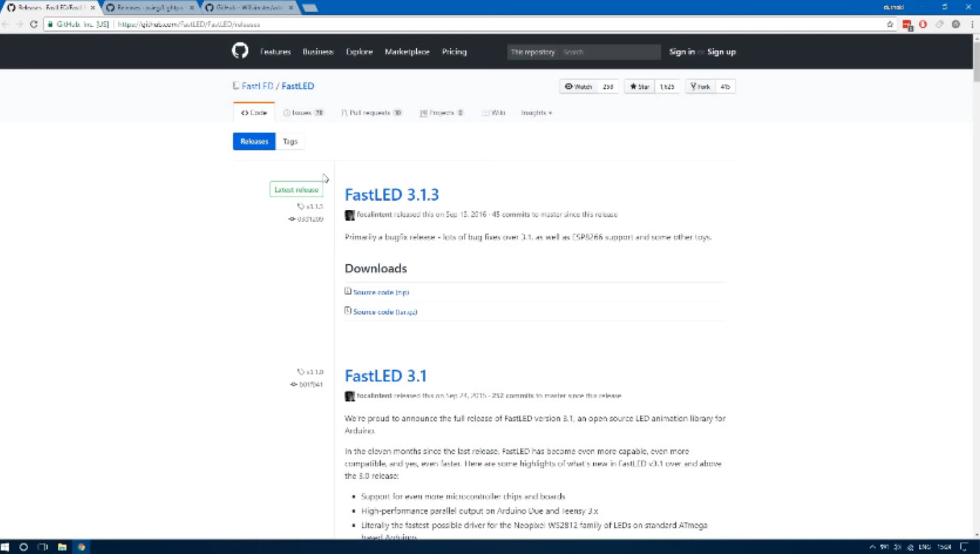Download Source code (zip) for 3.1.3

pos(381,292)
